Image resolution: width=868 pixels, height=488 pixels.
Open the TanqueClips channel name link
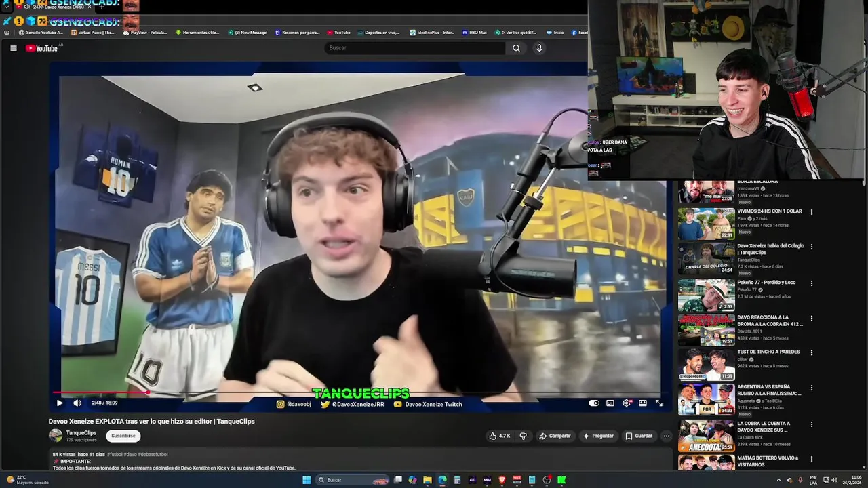tap(81, 432)
